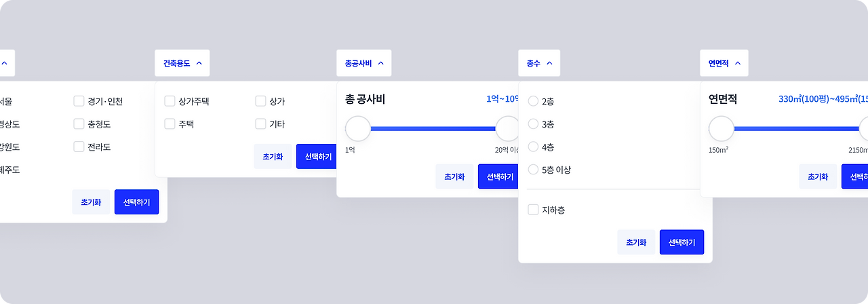Check the 충청도 region checkbox
Viewport: 868px width, 304px height.
[79, 124]
